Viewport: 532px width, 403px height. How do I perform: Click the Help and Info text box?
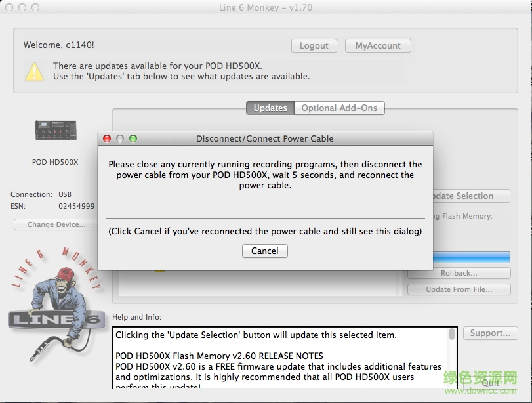285,358
